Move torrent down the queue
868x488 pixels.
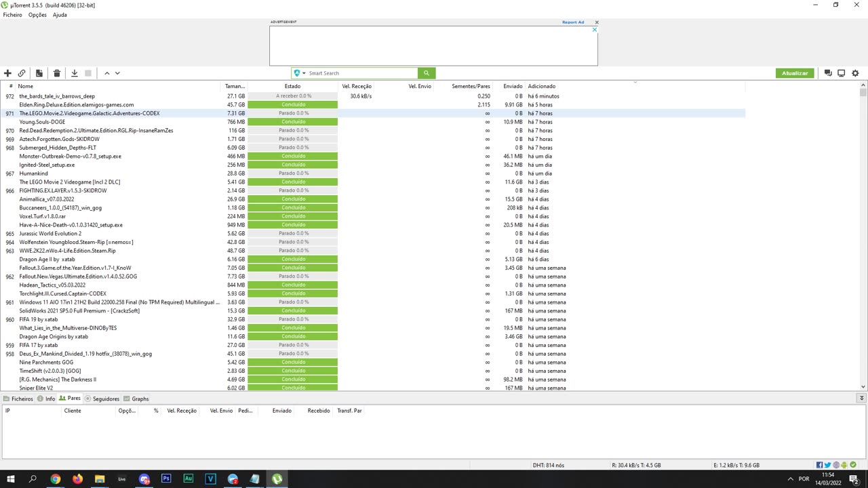117,73
